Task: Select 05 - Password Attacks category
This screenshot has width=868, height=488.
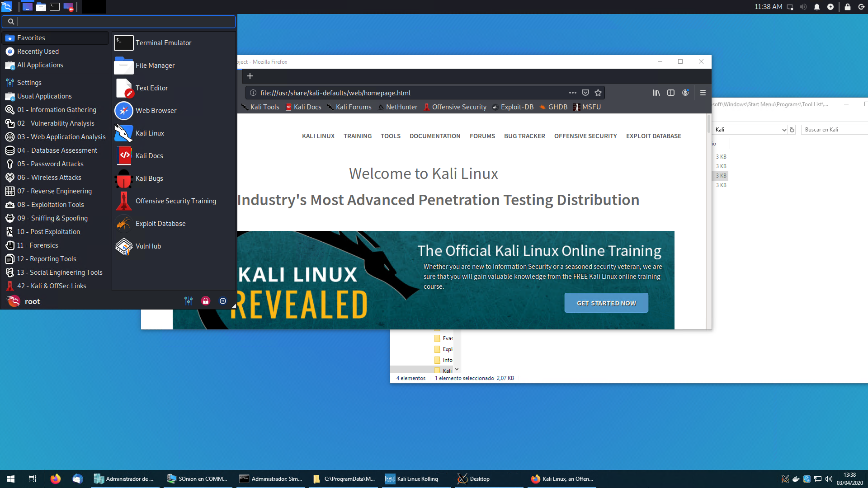Action: pos(50,164)
